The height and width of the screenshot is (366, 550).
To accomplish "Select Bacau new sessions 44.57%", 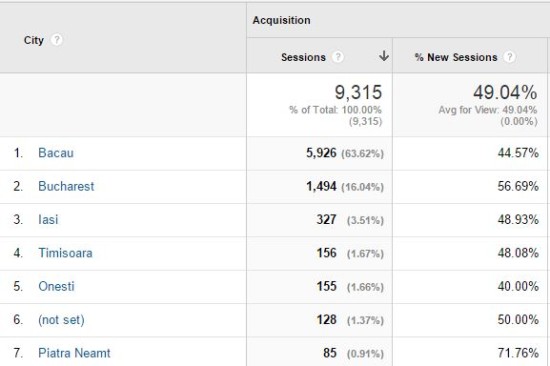I will (x=518, y=153).
